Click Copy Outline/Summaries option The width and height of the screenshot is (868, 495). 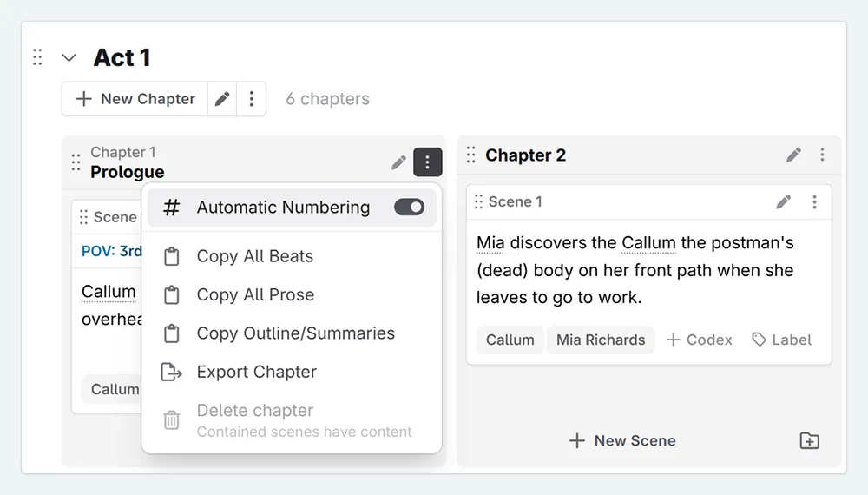[x=295, y=333]
